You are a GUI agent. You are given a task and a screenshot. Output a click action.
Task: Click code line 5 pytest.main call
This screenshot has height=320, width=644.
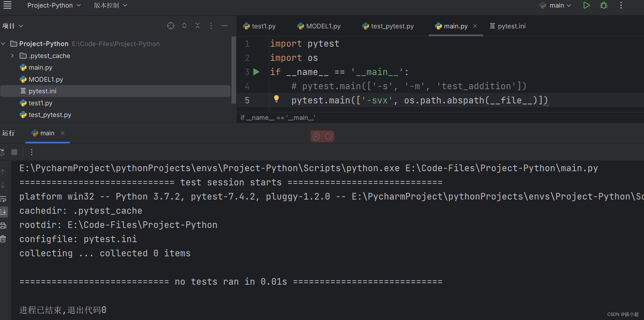point(419,101)
